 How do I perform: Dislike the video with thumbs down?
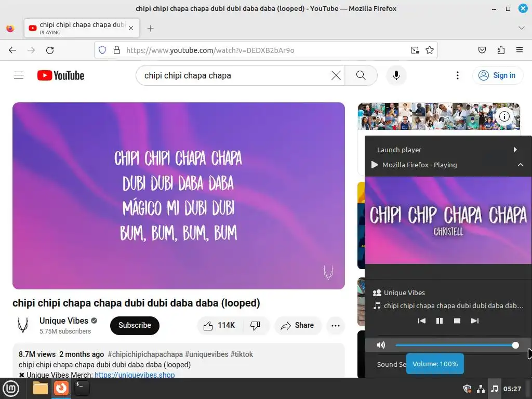coord(255,325)
